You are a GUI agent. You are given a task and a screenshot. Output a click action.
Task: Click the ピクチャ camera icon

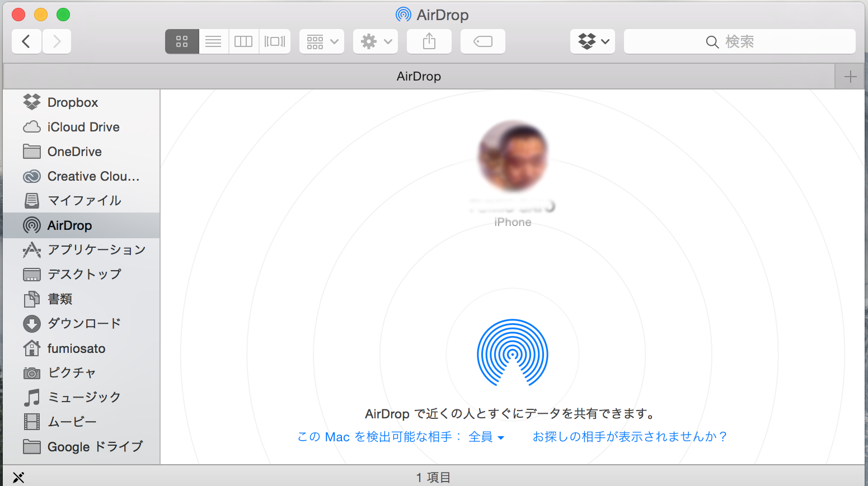pos(32,373)
